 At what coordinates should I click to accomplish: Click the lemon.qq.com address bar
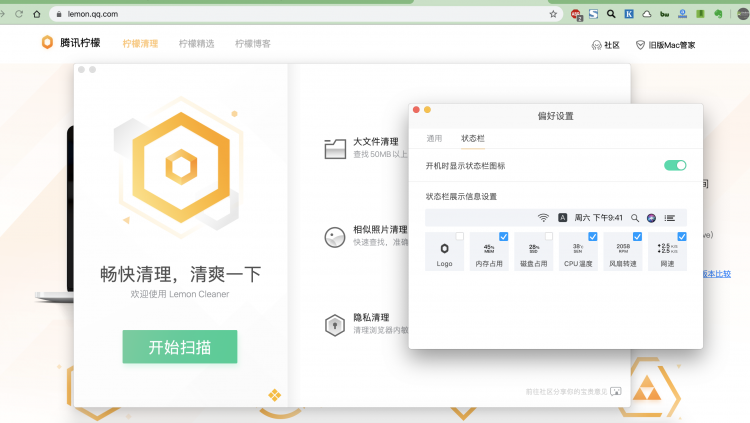click(x=305, y=14)
